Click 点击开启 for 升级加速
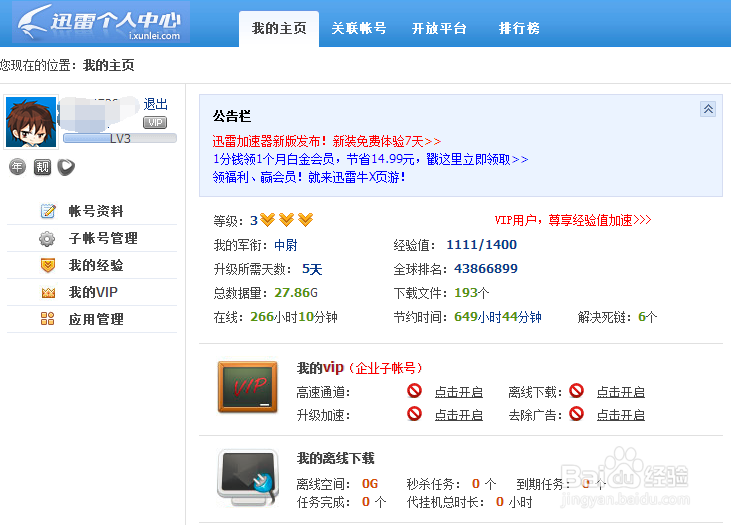 tap(459, 415)
